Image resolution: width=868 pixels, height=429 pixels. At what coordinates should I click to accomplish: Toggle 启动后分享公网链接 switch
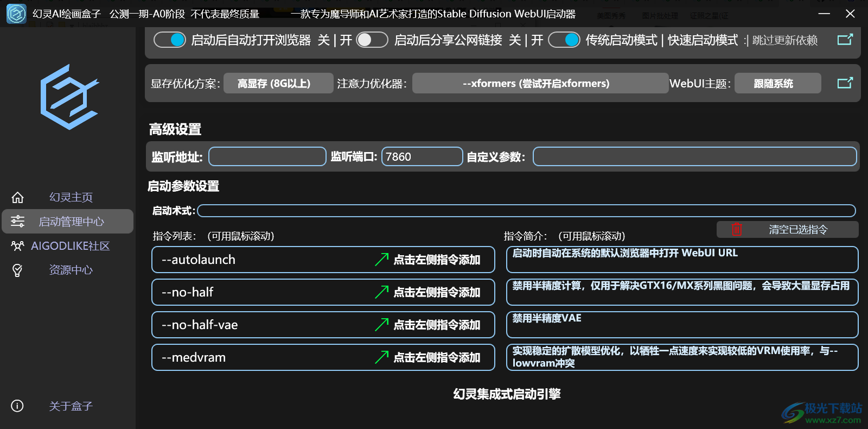pyautogui.click(x=372, y=40)
